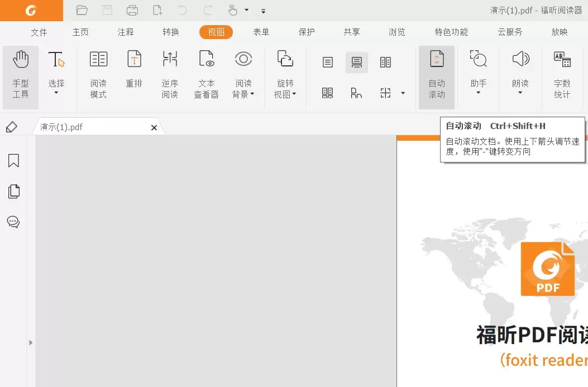The height and width of the screenshot is (387, 588).
Task: Toggle facing pages layout mode
Action: coord(385,61)
